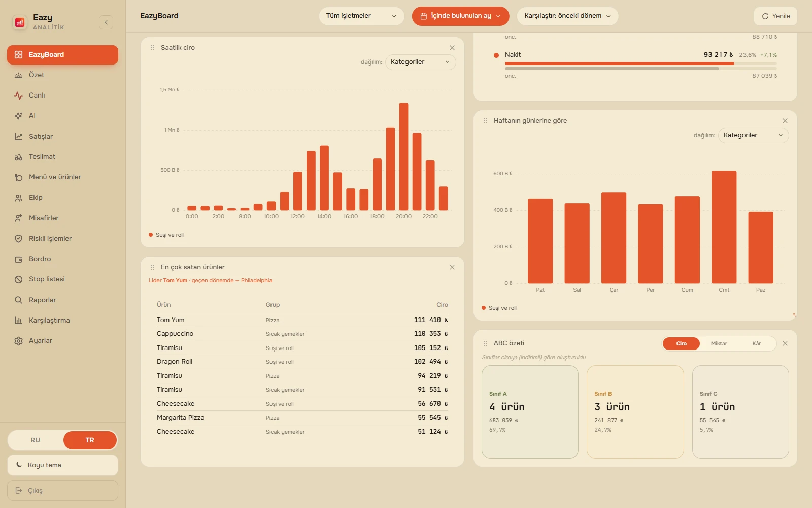Viewport: 812px width, 508px height.
Task: Open the EazyBoard menu item
Action: pyautogui.click(x=62, y=55)
